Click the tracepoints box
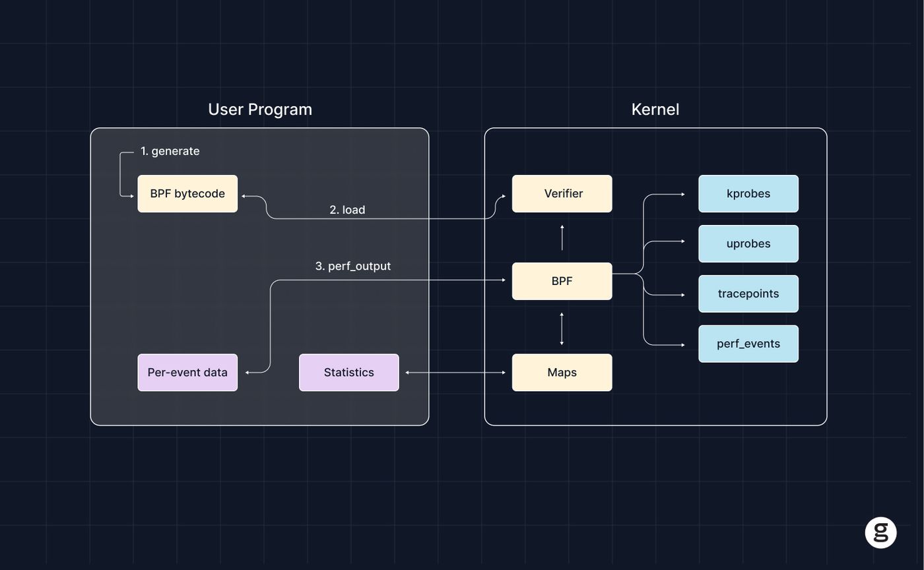This screenshot has width=924, height=570. click(748, 294)
